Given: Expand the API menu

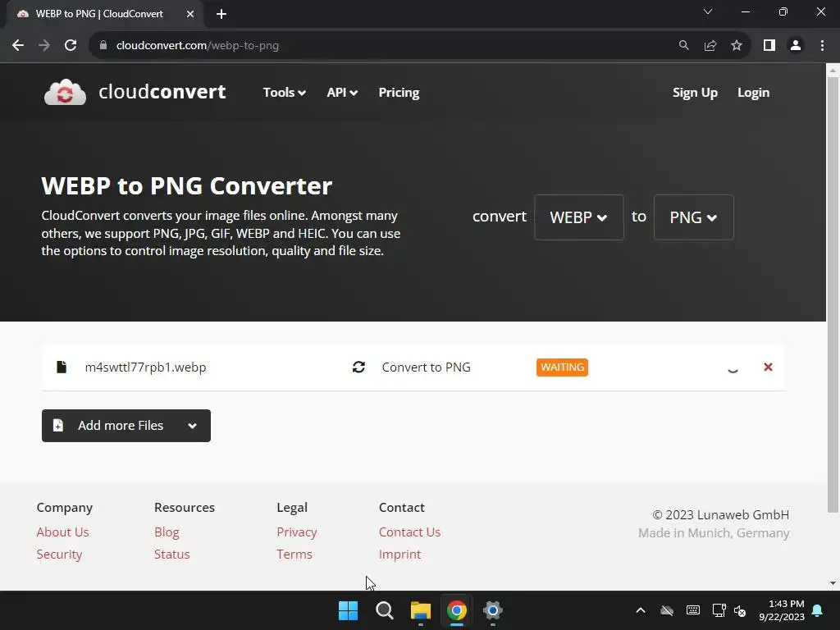Looking at the screenshot, I should click(342, 92).
